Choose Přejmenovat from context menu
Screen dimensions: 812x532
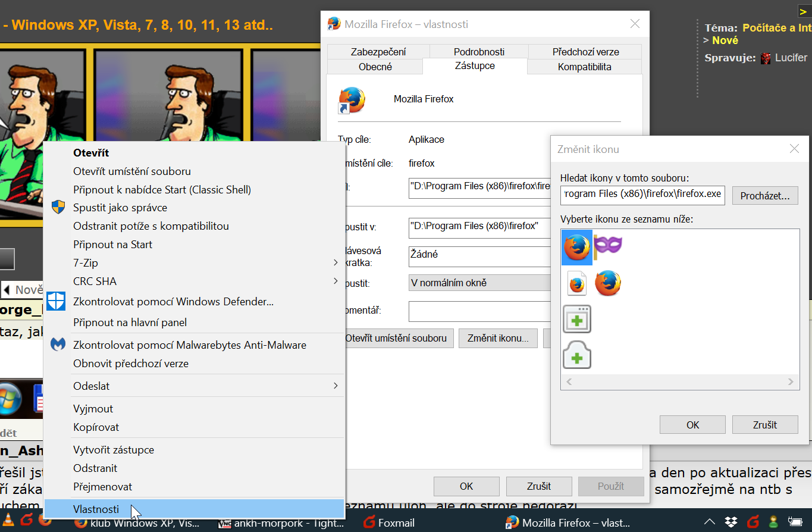click(194, 486)
